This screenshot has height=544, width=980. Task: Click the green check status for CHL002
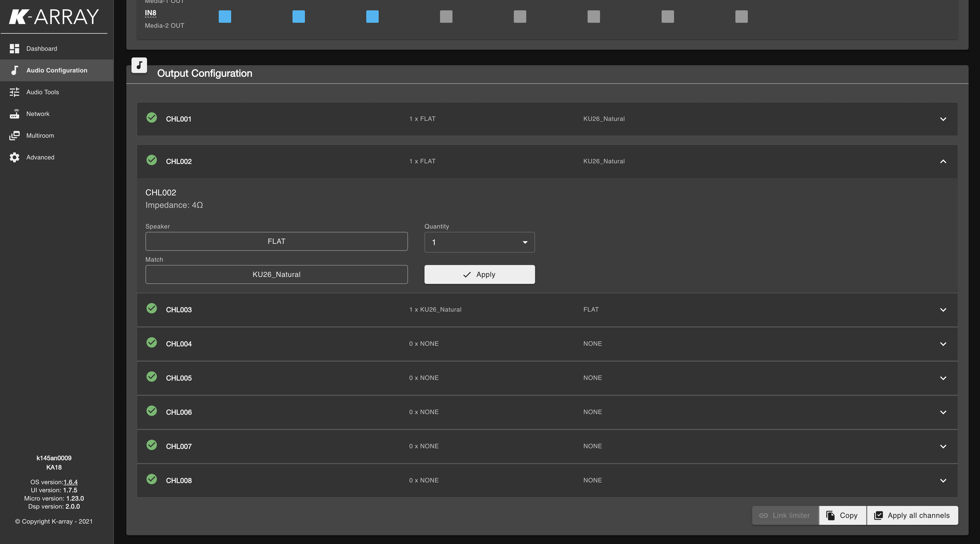coord(152,160)
